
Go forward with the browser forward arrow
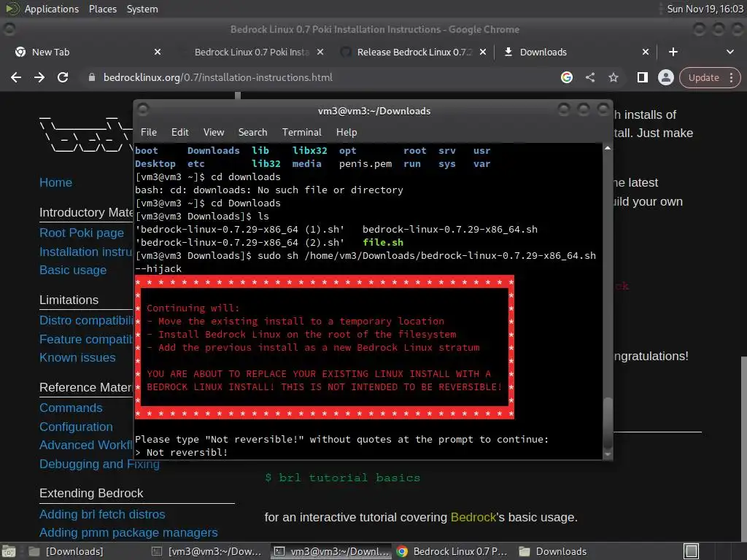point(39,77)
